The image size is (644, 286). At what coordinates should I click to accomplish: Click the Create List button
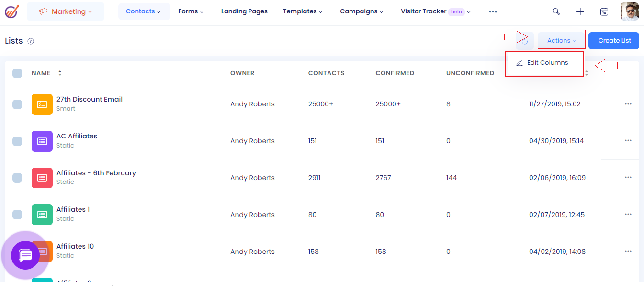click(x=615, y=41)
